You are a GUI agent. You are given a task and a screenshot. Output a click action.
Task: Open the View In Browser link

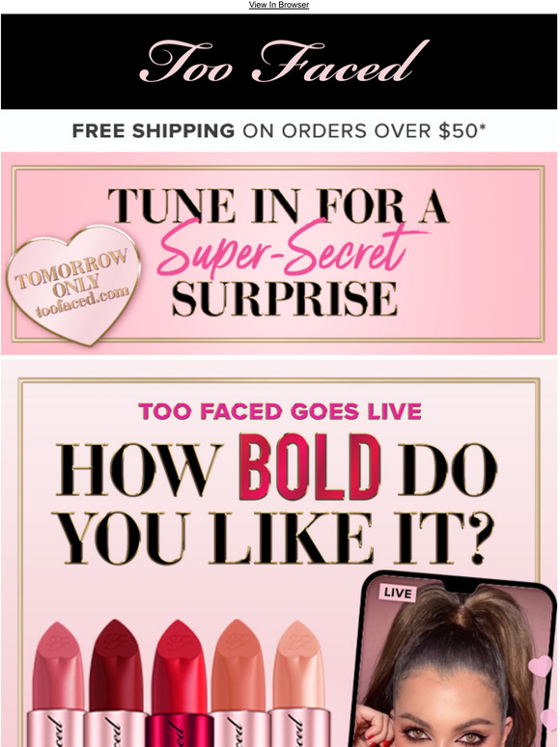279,5
